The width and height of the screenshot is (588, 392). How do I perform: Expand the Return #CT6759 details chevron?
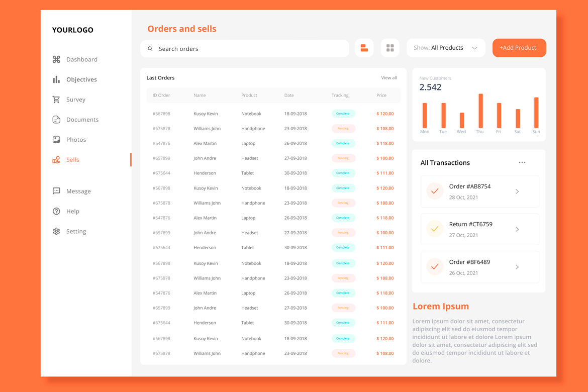[x=517, y=229]
